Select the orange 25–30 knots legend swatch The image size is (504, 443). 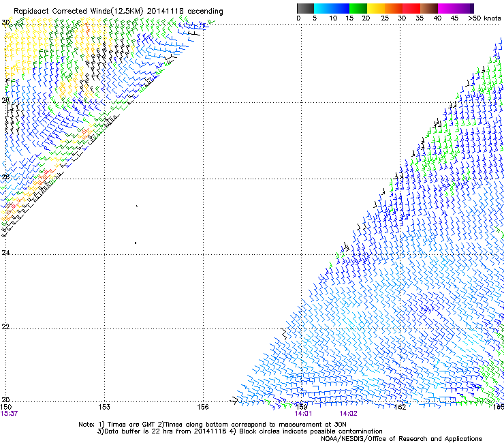click(394, 8)
